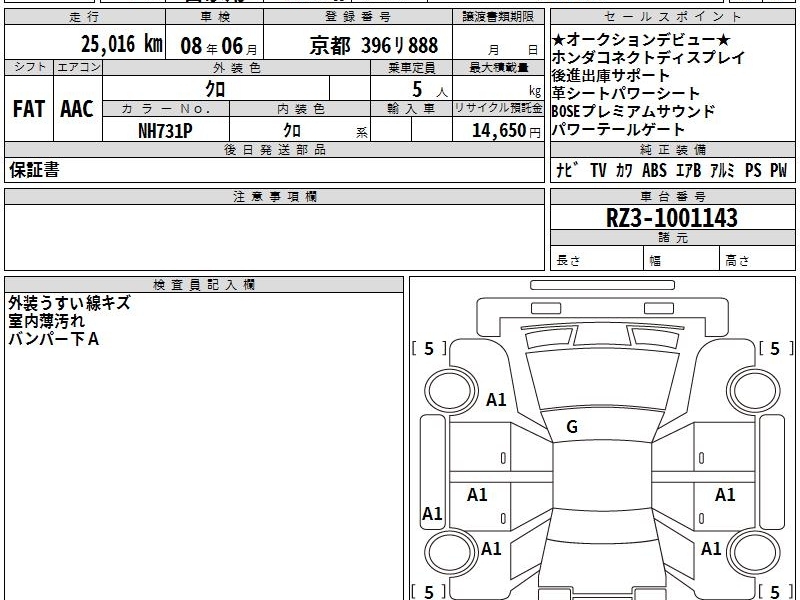Screen dimensions: 800x600
Task: Click the rear-right wheel on the diagram
Action: click(754, 552)
